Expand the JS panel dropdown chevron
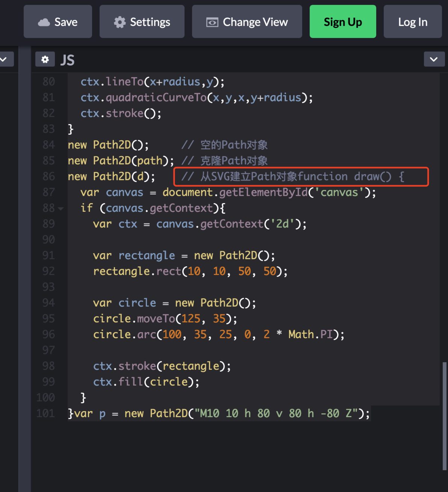The image size is (448, 492). [434, 59]
